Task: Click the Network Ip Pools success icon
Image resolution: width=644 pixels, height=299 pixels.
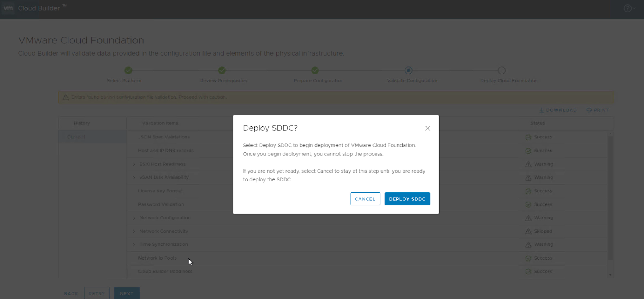Action: click(528, 258)
